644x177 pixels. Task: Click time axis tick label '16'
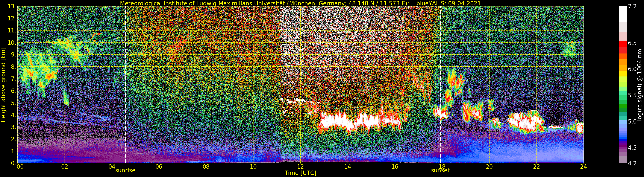pos(395,167)
